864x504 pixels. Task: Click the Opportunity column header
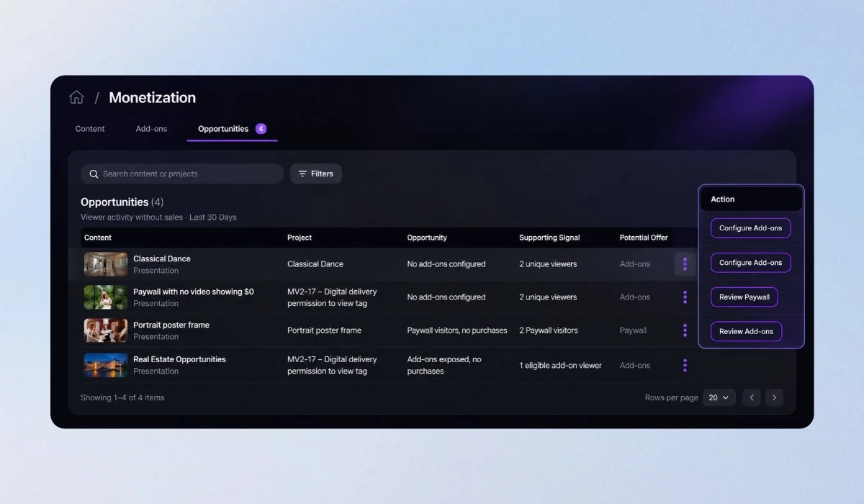coord(427,238)
